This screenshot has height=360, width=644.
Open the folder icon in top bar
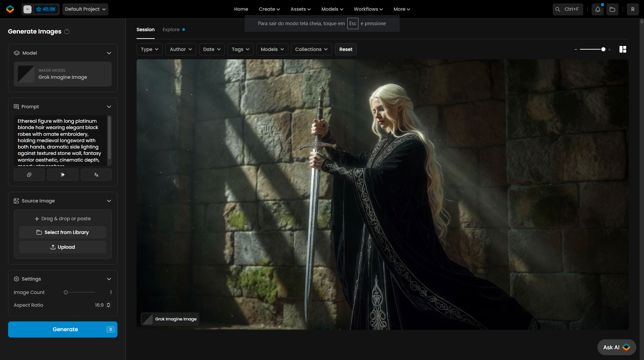[x=612, y=9]
